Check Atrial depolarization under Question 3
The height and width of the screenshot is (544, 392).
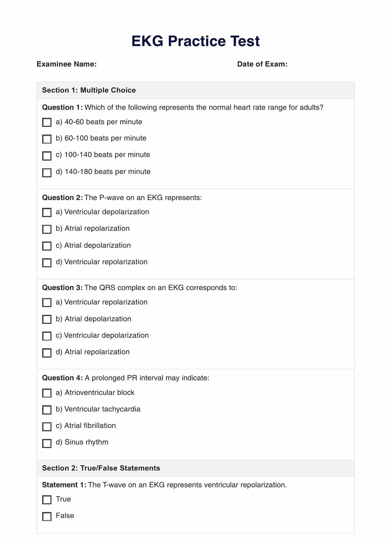tap(47, 319)
